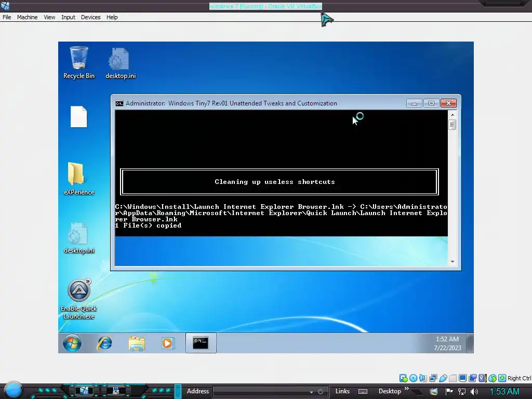532x399 pixels.
Task: Open Windows Explorer from the guest taskbar
Action: pyautogui.click(x=137, y=343)
